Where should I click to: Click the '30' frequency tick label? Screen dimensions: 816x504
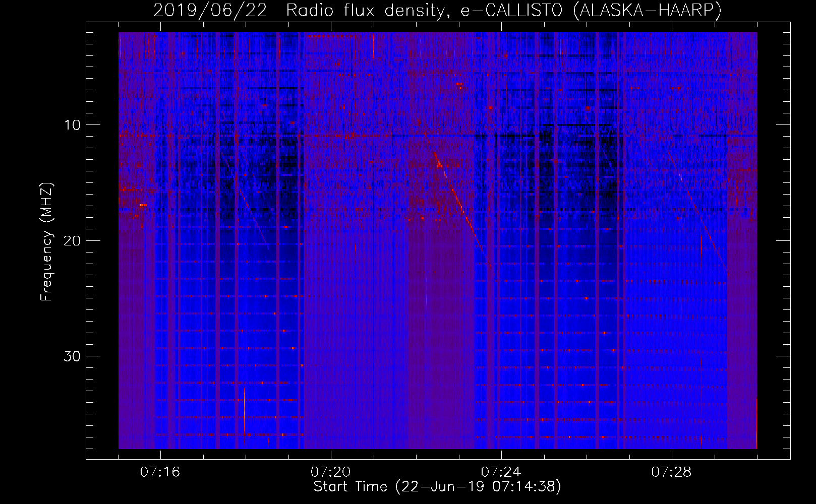click(72, 356)
